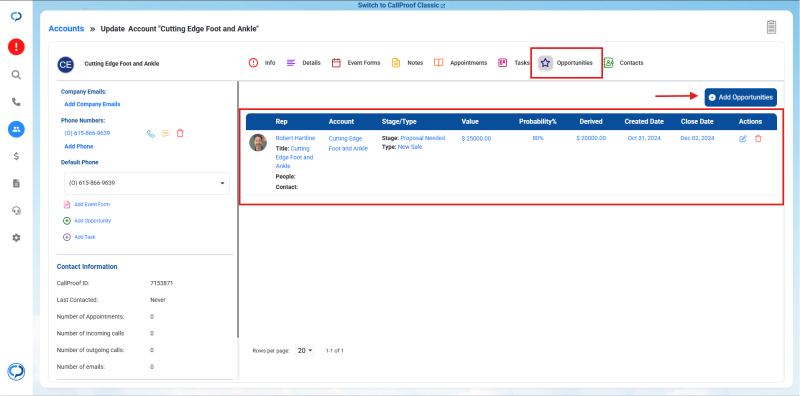Open the settings gear in sidebar
The image size is (800, 396).
[16, 238]
